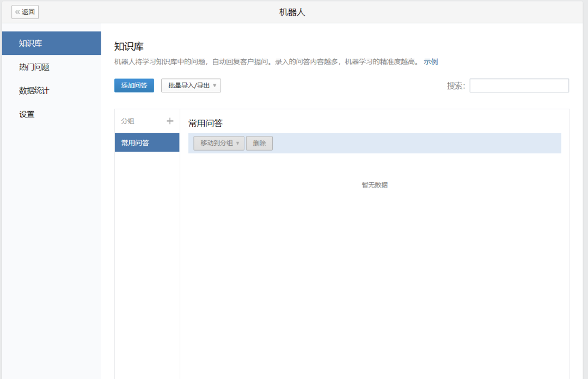Open the 示例 link

pos(431,62)
